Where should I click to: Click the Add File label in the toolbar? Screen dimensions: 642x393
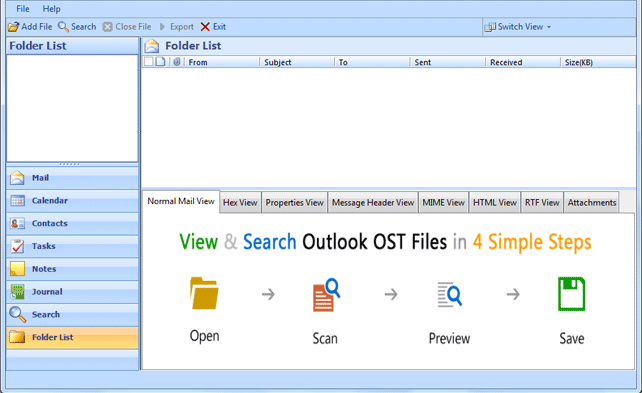[37, 27]
